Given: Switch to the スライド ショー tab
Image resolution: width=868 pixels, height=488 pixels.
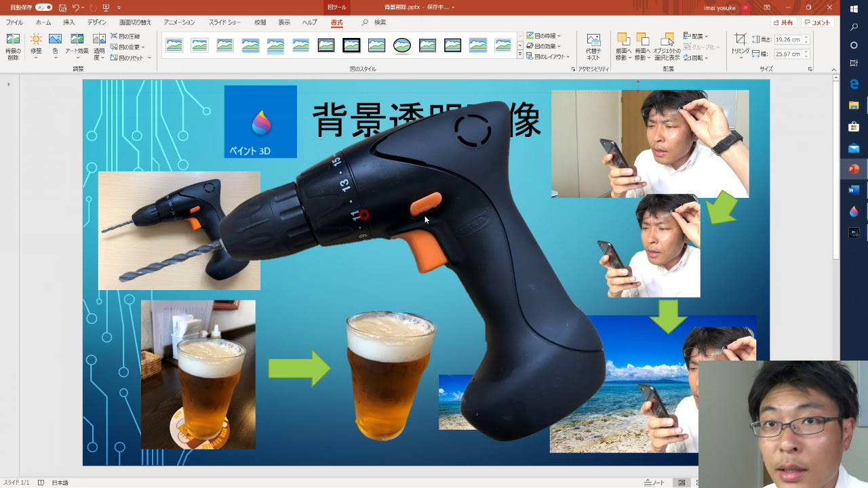Looking at the screenshot, I should (224, 22).
